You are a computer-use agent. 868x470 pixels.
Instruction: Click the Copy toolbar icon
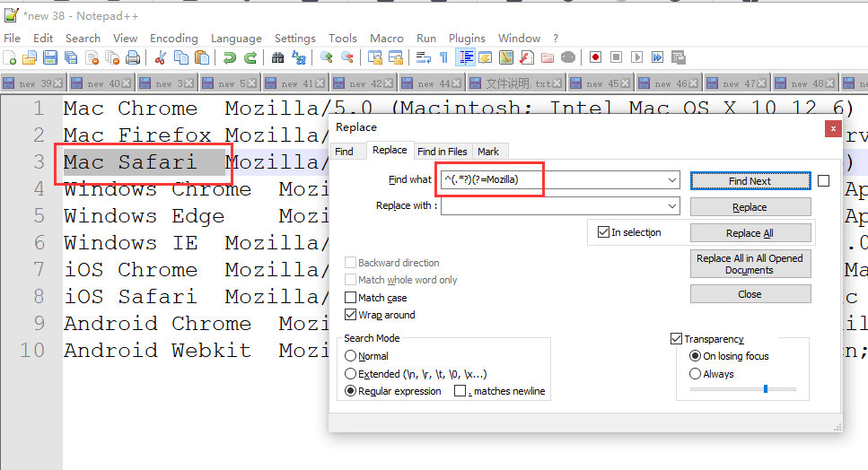181,57
